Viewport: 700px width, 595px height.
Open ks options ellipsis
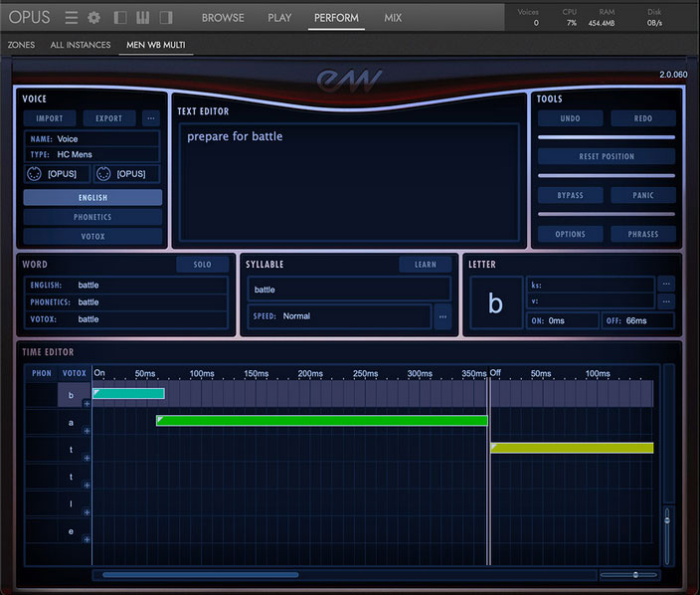tap(666, 285)
